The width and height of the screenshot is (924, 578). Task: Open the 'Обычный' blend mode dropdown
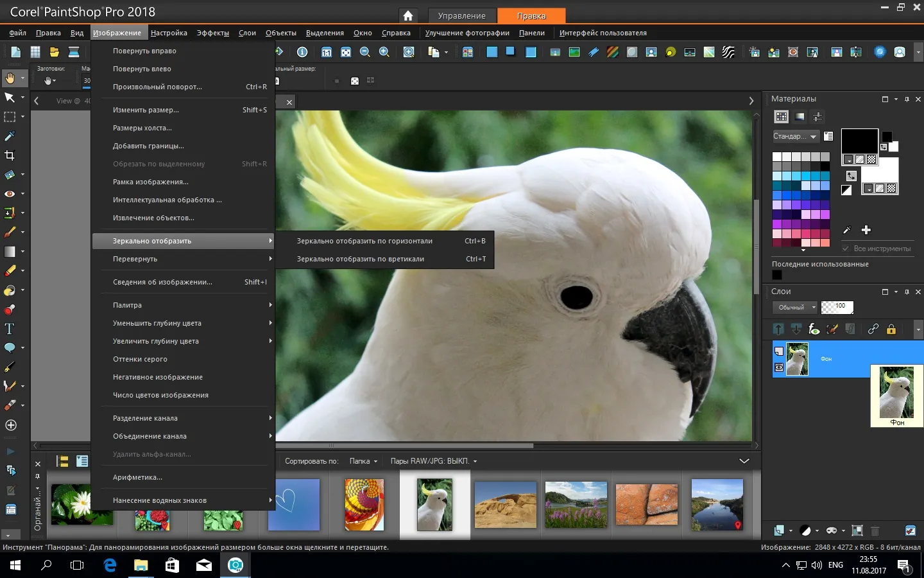point(796,308)
